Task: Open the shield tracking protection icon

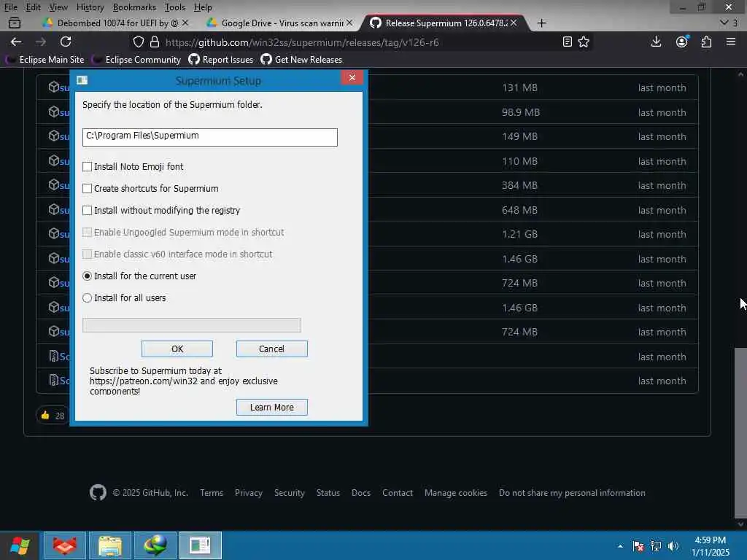Action: click(138, 42)
